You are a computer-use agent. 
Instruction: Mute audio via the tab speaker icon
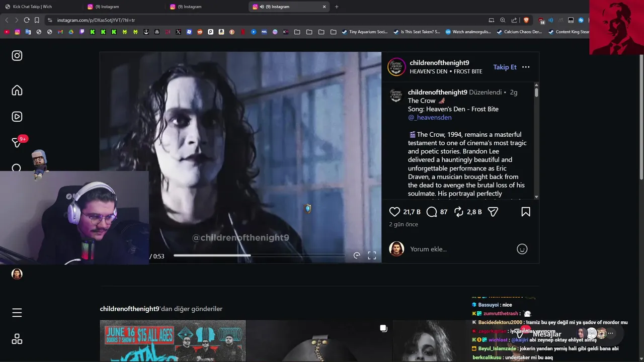click(x=262, y=7)
